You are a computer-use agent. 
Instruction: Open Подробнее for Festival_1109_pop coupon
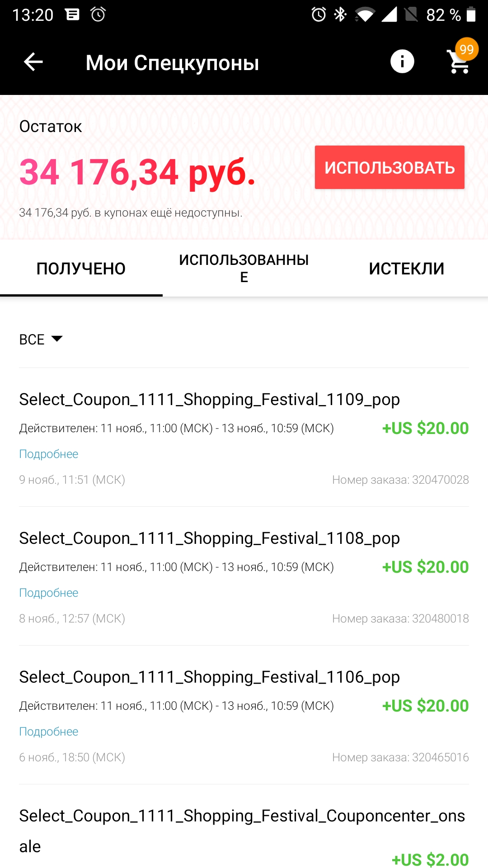(x=49, y=454)
